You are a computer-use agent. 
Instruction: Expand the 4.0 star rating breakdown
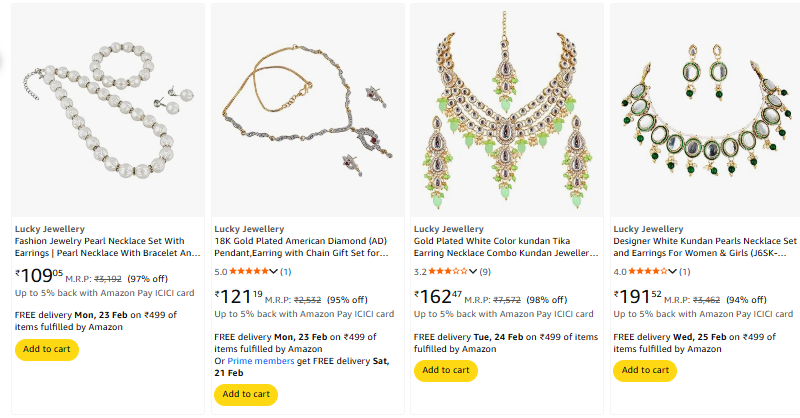pyautogui.click(x=673, y=271)
